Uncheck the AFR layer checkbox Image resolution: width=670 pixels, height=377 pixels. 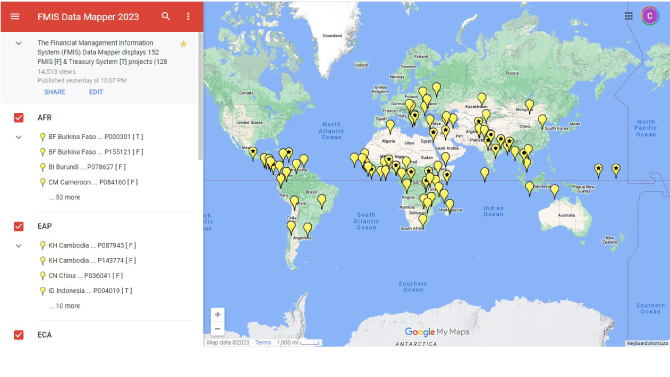click(x=19, y=118)
